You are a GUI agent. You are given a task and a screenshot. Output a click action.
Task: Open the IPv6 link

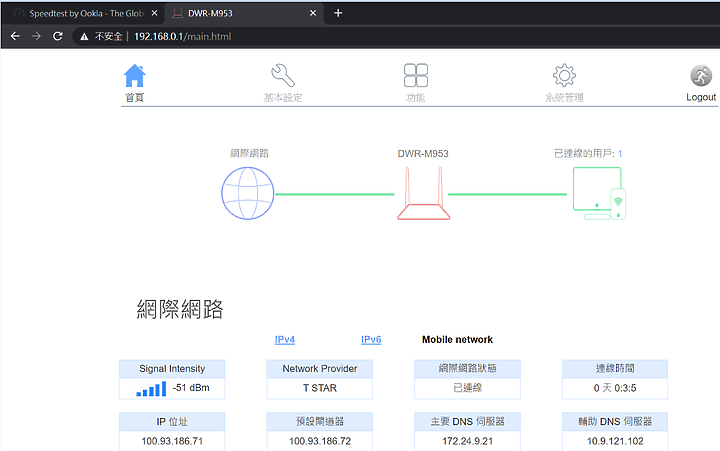371,339
